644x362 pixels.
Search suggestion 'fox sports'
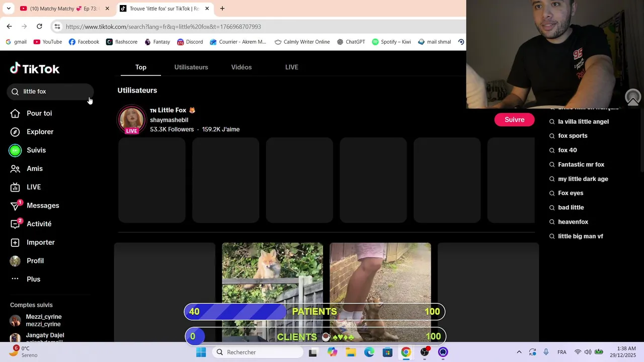[568, 136]
